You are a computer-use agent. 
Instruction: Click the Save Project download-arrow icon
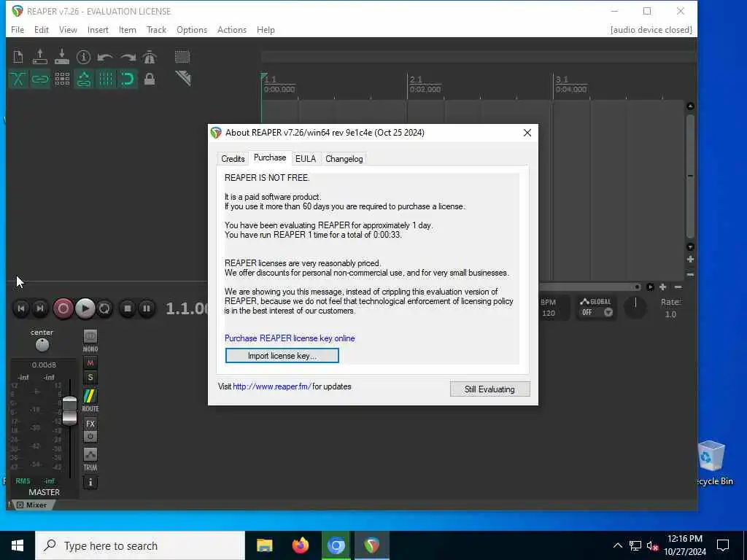click(62, 57)
